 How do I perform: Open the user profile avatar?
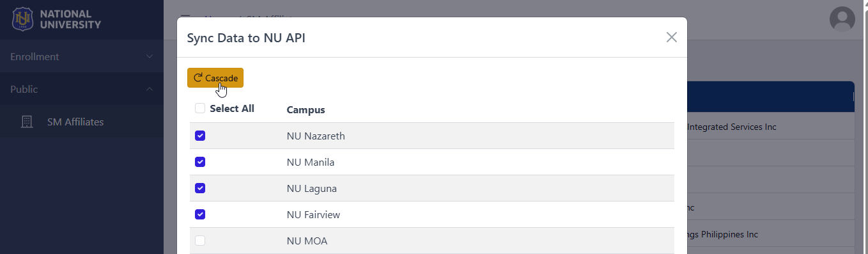pyautogui.click(x=842, y=19)
